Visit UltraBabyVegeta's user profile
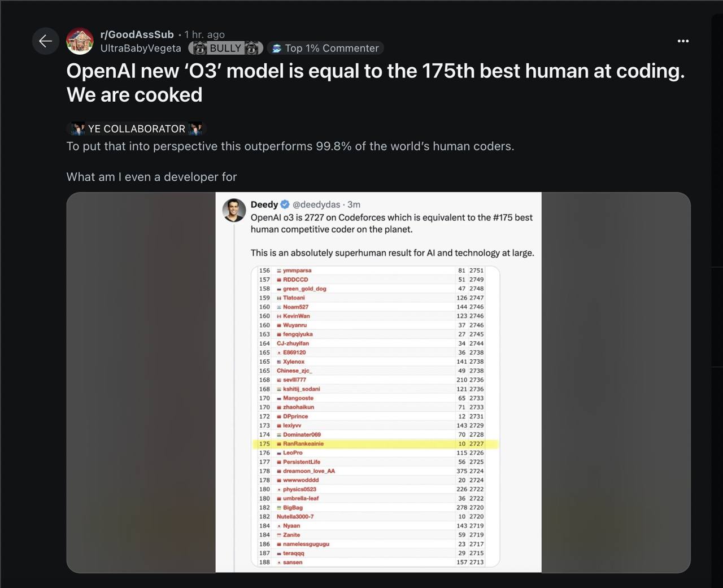Screen dimensions: 723x588 point(141,49)
